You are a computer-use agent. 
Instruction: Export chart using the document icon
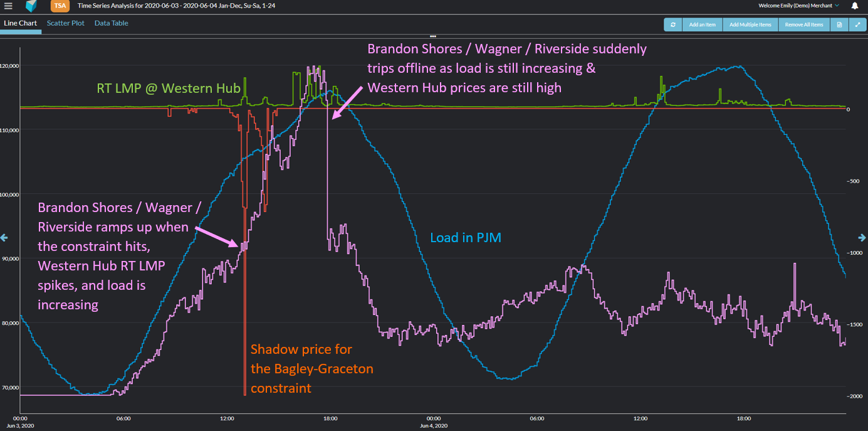pos(839,24)
